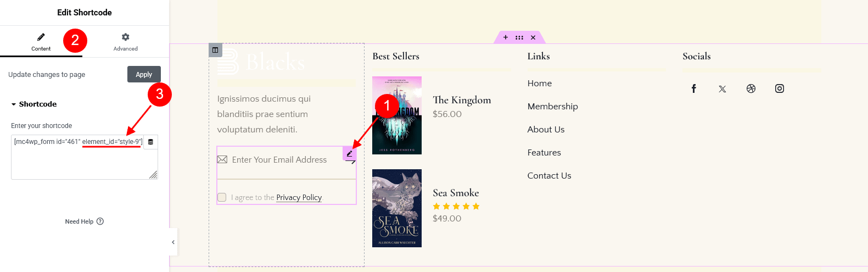This screenshot has height=272, width=868.
Task: Open the Facebook social icon
Action: pyautogui.click(x=694, y=88)
